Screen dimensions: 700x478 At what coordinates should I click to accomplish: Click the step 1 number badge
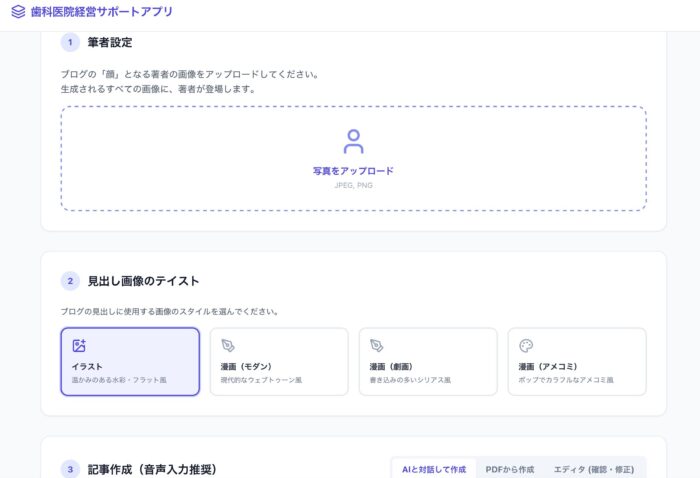(x=70, y=43)
